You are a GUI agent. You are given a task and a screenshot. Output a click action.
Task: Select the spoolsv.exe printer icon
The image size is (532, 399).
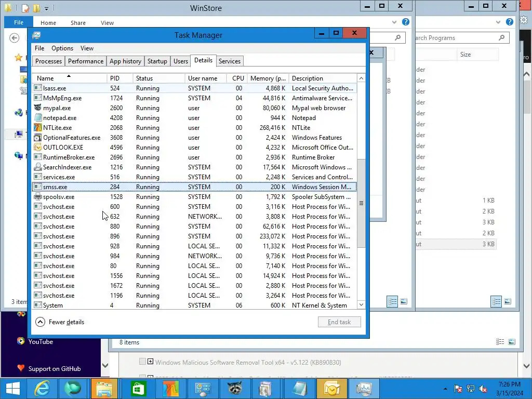click(x=37, y=197)
